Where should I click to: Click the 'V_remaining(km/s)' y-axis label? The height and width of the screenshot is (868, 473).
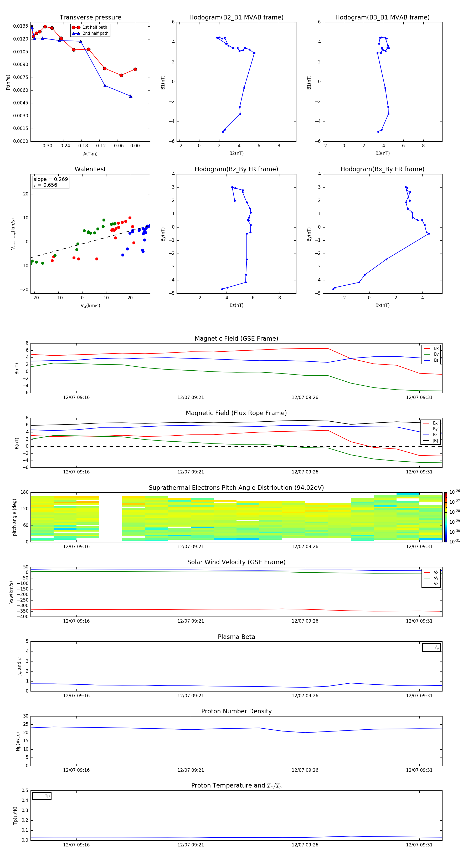(13, 234)
